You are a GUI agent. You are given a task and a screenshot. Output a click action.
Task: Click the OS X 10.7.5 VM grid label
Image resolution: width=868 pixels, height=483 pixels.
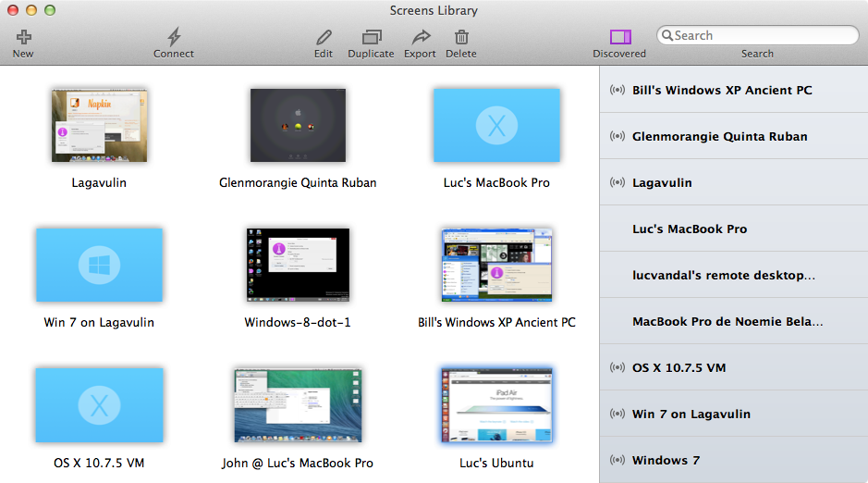(x=99, y=463)
